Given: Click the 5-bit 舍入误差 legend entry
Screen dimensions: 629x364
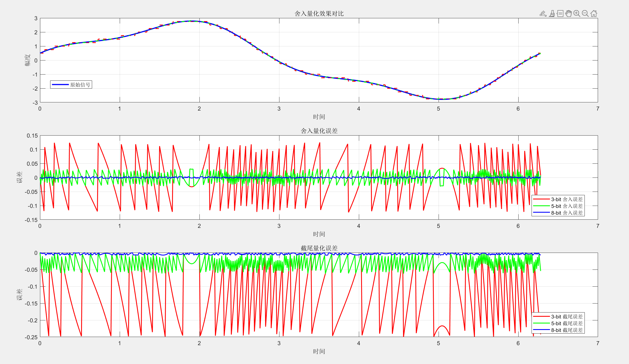Looking at the screenshot, I should click(566, 206).
